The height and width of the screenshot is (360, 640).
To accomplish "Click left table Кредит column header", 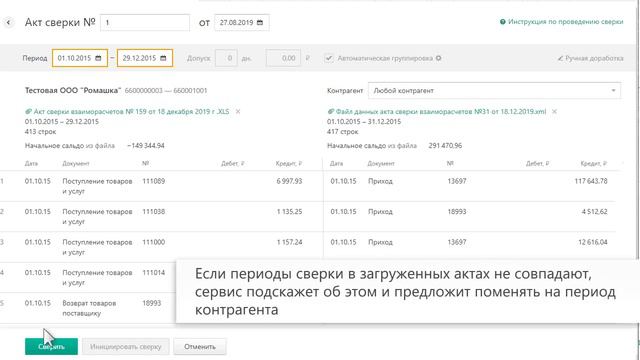I will click(x=289, y=163).
